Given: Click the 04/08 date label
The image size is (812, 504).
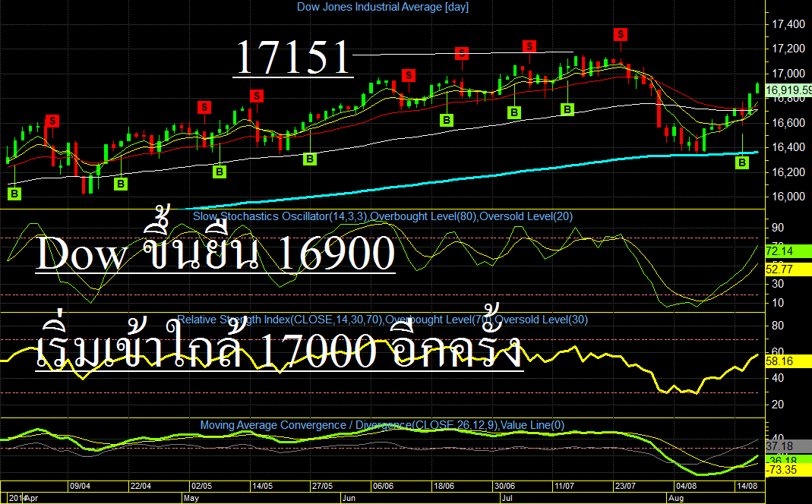Looking at the screenshot, I should click(686, 486).
